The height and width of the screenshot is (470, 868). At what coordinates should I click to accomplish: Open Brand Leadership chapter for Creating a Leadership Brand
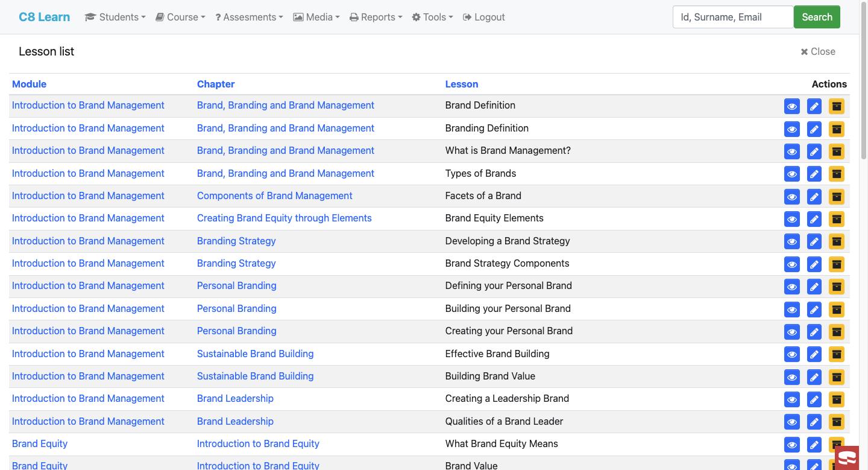pos(235,398)
